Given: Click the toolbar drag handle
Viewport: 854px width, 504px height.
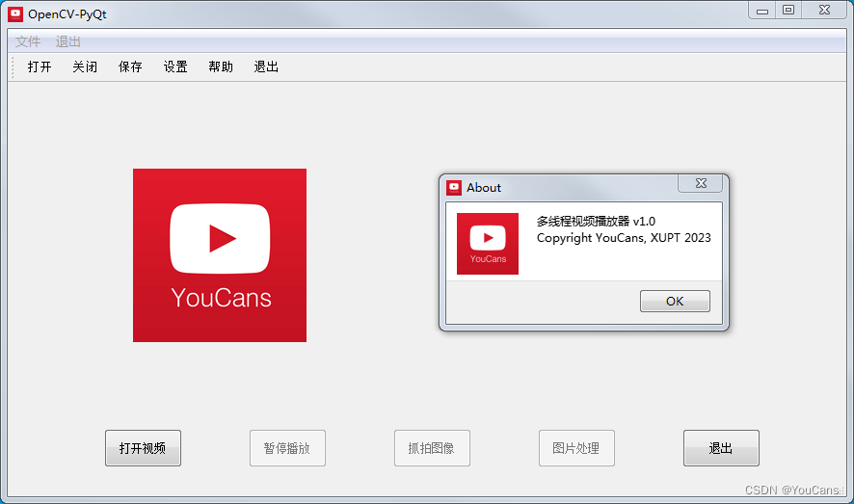Looking at the screenshot, I should [12, 66].
